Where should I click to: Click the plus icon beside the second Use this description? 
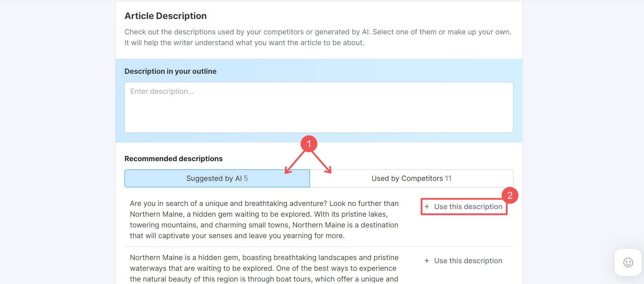click(427, 261)
